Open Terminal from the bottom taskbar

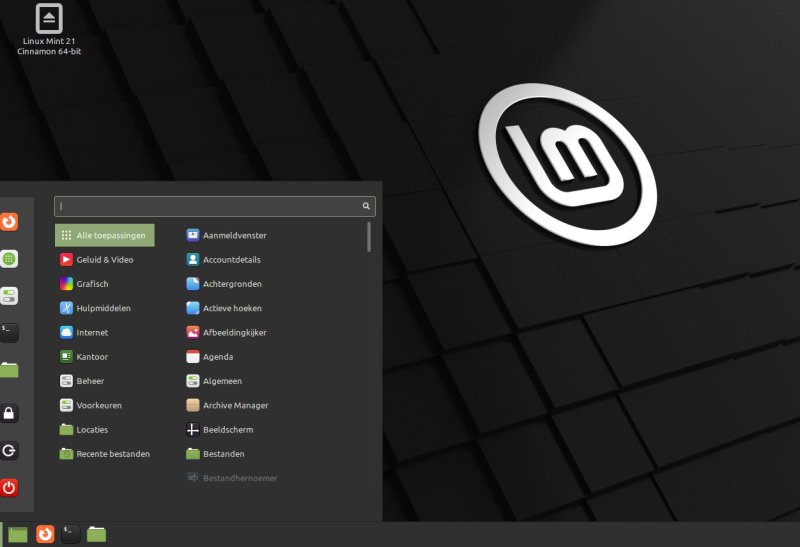tap(71, 534)
